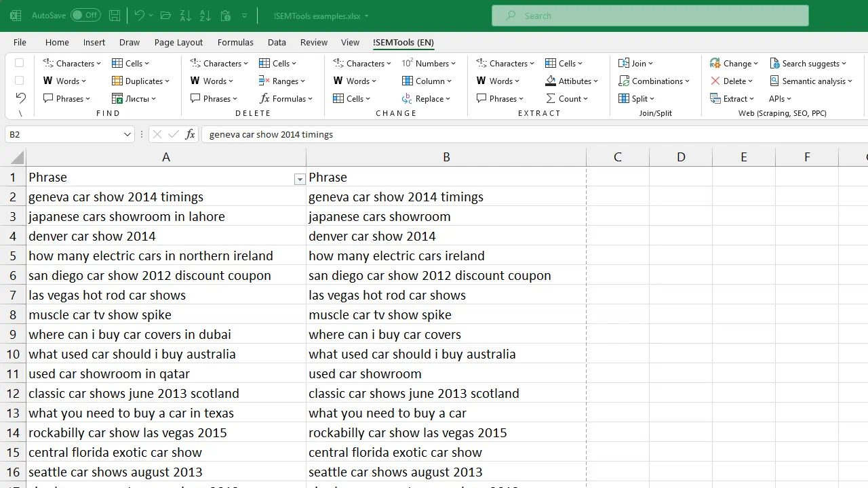This screenshot has height=488, width=868.
Task: Open the APIs dropdown
Action: tap(781, 98)
